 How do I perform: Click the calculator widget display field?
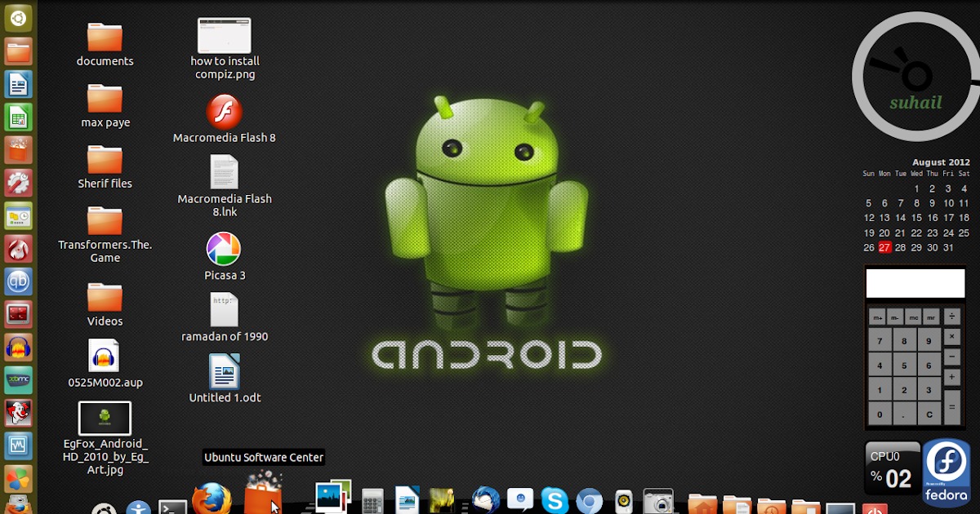[x=915, y=284]
